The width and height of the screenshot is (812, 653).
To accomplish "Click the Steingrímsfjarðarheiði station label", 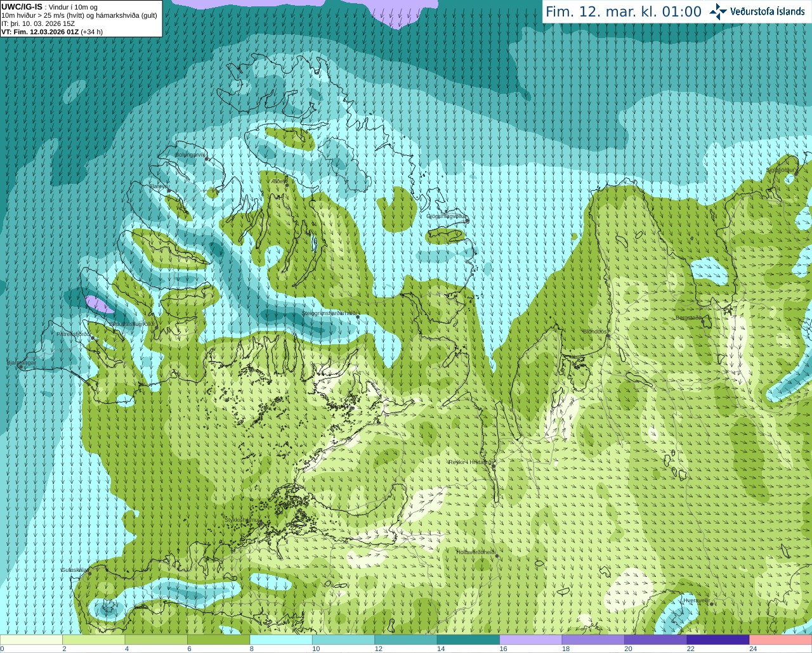I will point(329,313).
